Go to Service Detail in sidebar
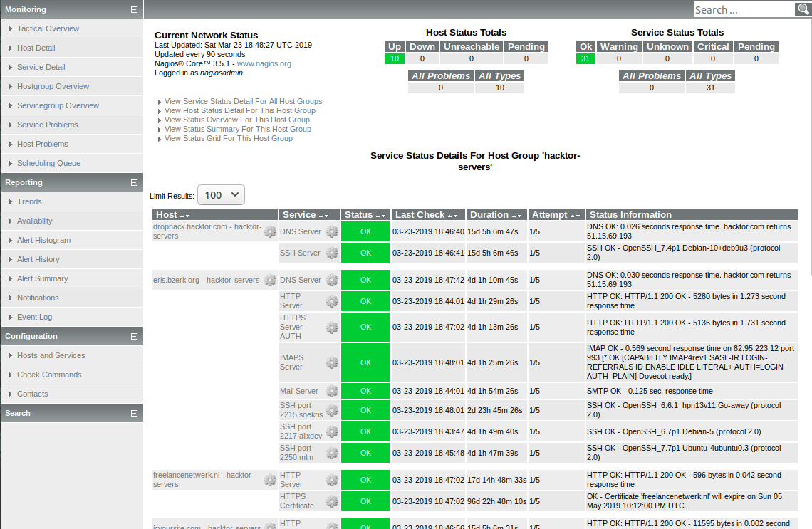Image resolution: width=812 pixels, height=529 pixels. [x=41, y=67]
